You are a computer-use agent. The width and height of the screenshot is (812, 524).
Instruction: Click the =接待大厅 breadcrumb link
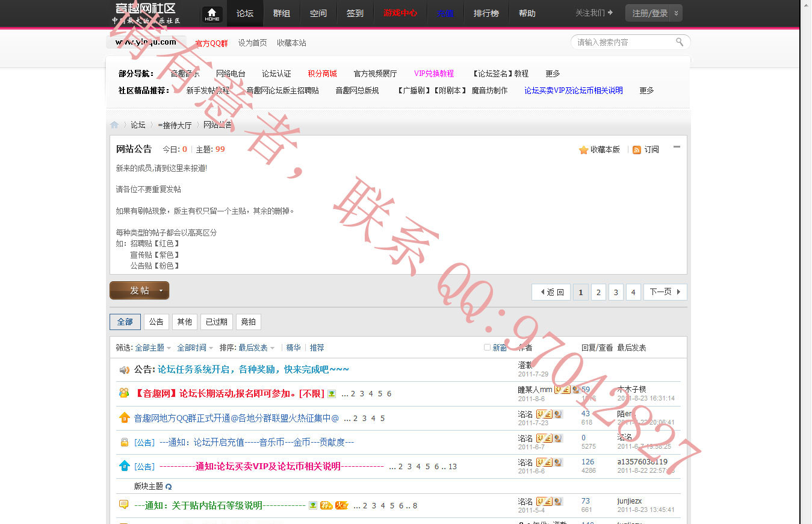pos(175,125)
